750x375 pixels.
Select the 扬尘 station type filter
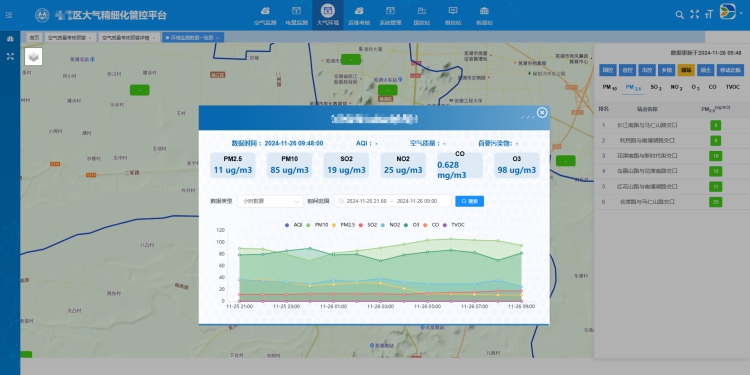pyautogui.click(x=706, y=70)
